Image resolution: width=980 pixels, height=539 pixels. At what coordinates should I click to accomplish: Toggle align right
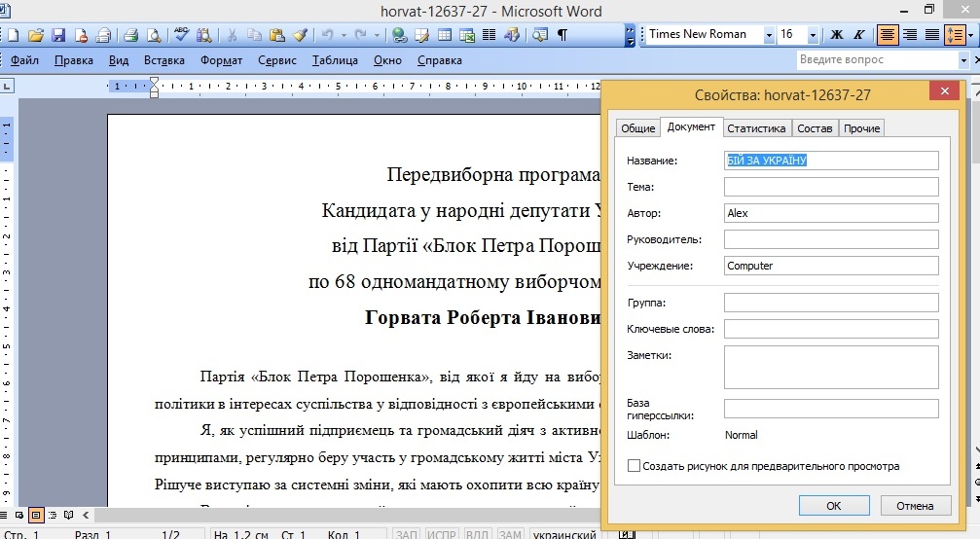pos(910,35)
